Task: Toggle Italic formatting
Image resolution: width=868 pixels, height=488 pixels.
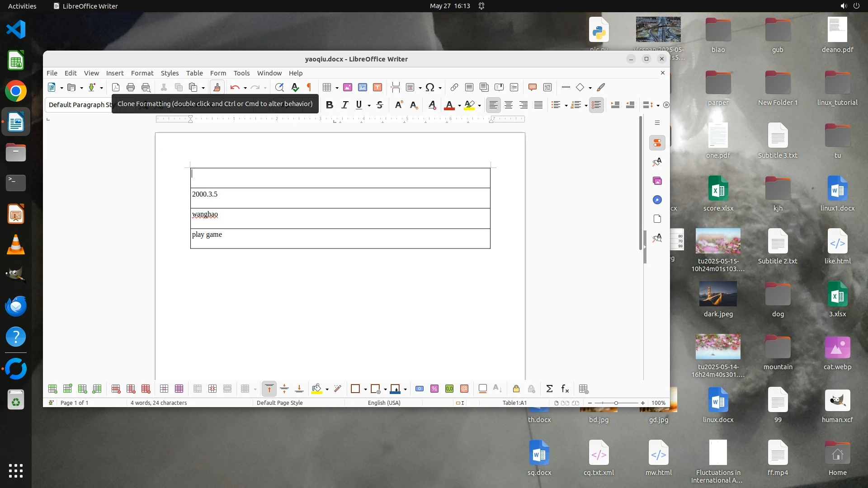Action: coord(344,105)
